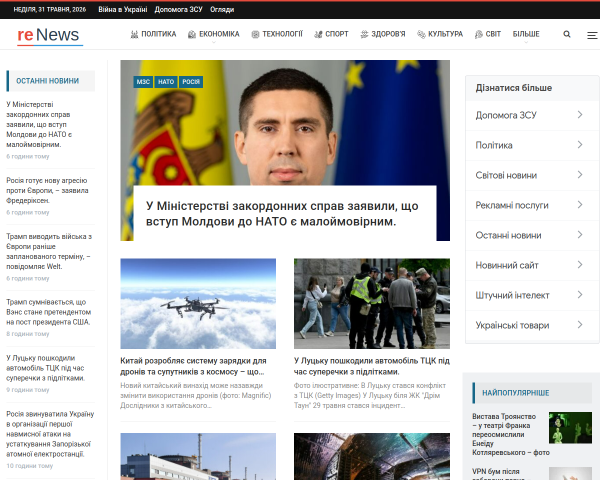This screenshot has height=480, width=600.
Task: Click the Здоров'я menu icon
Action: click(364, 34)
